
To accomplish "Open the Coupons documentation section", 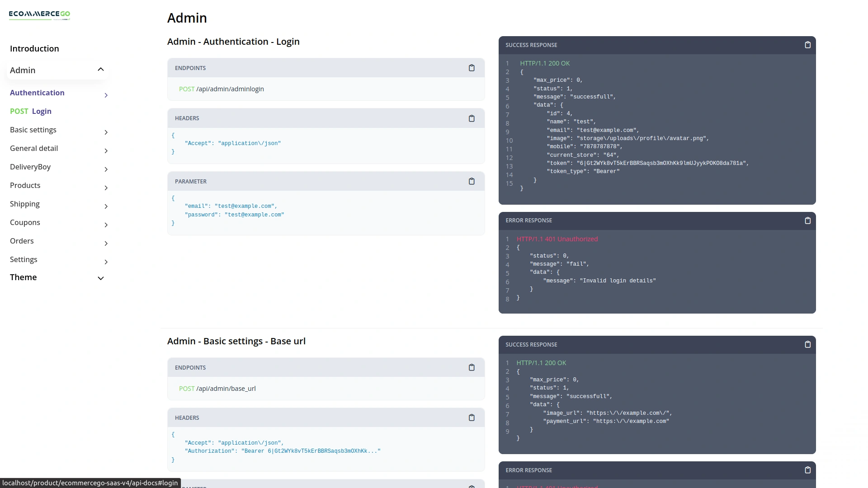I will (25, 222).
